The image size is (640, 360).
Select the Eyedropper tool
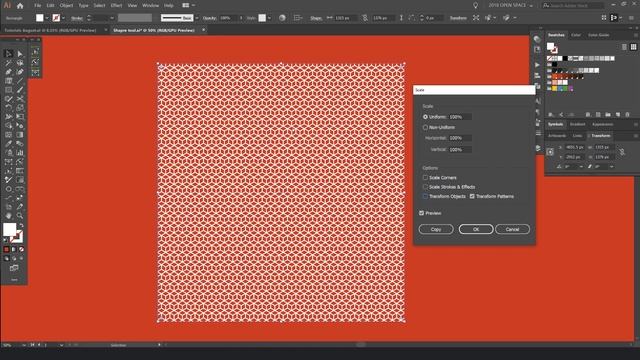[8, 144]
